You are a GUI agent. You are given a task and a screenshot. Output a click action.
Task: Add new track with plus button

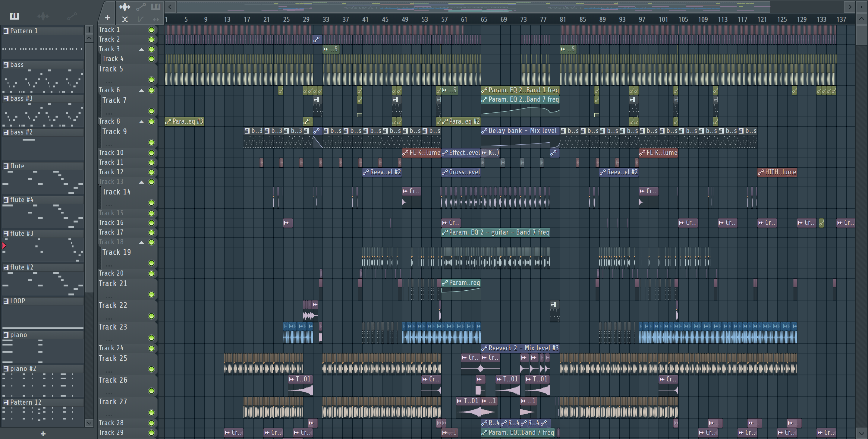pos(108,18)
